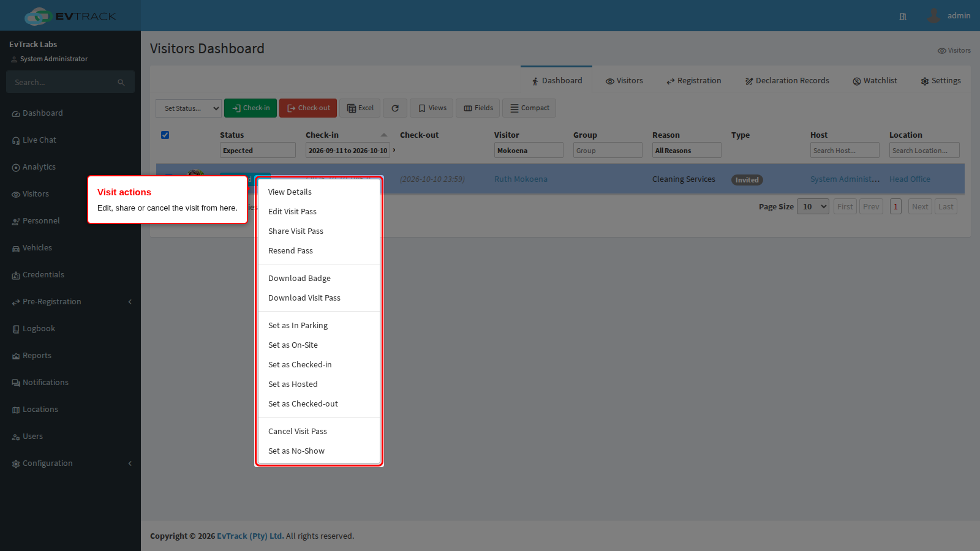980x551 pixels.
Task: Open the Page Size dropdown
Action: 813,207
